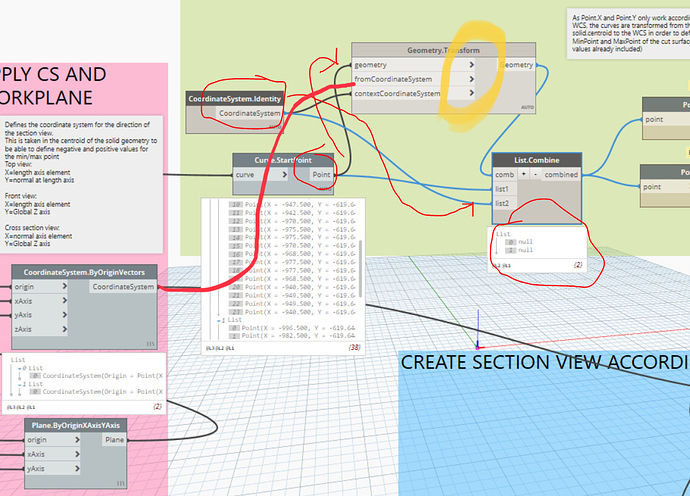Select Point row X = -996.500
This screenshot has width=690, height=496.
point(292,328)
